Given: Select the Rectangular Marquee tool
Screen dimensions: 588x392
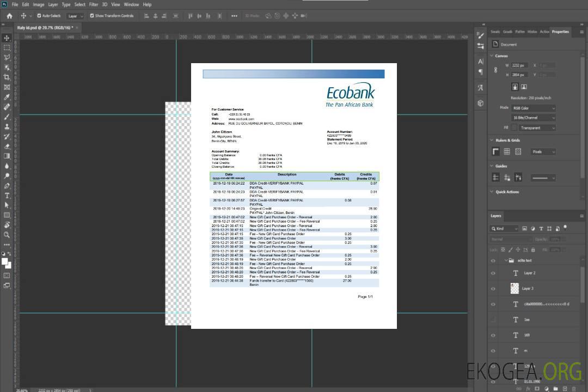Looking at the screenshot, I should pyautogui.click(x=7, y=48).
